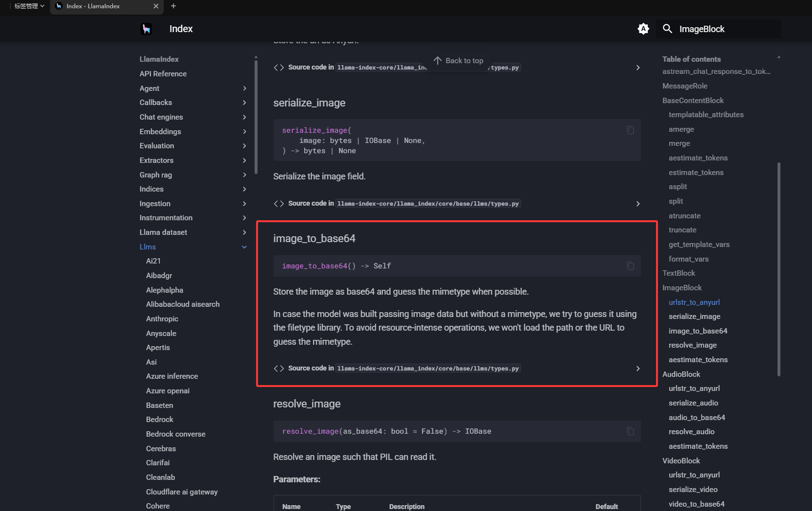Jump to templatable_attributes in table of contents
This screenshot has width=812, height=511.
tap(706, 115)
